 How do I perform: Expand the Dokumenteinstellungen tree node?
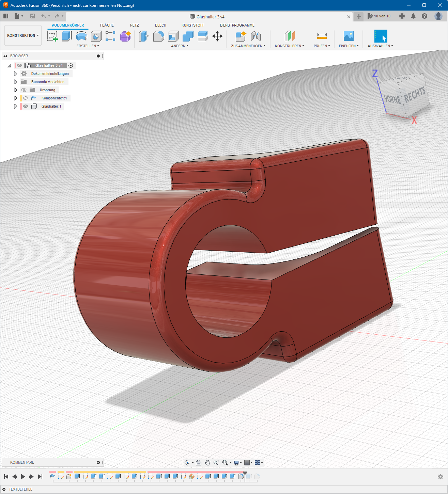point(15,74)
